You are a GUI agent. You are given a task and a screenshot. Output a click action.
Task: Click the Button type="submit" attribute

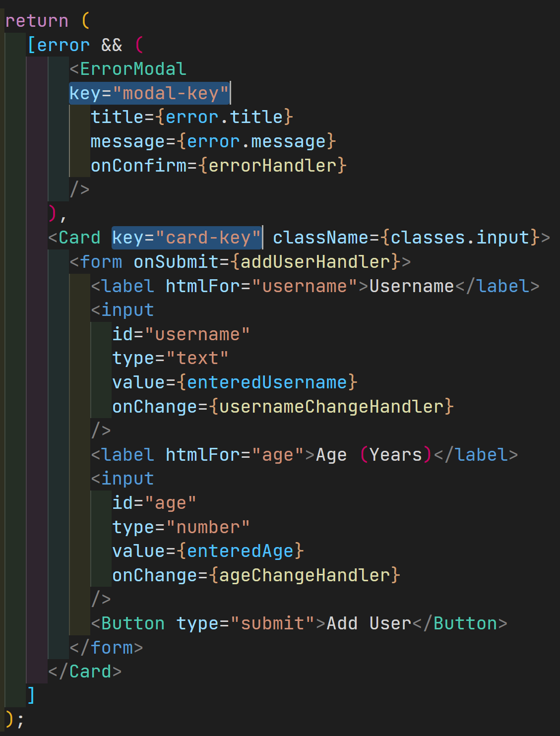pyautogui.click(x=246, y=623)
